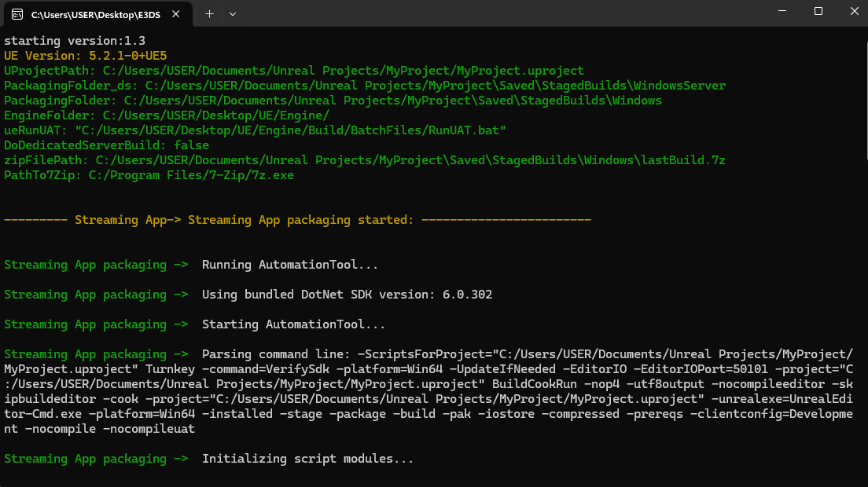This screenshot has width=868, height=487.
Task: Minimize the terminal window
Action: pos(782,12)
